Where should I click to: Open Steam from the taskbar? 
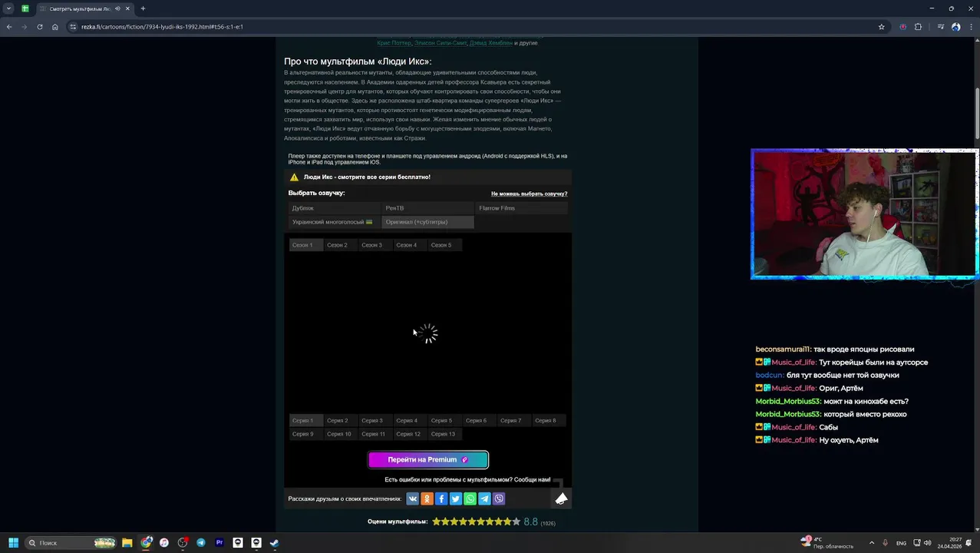(275, 543)
